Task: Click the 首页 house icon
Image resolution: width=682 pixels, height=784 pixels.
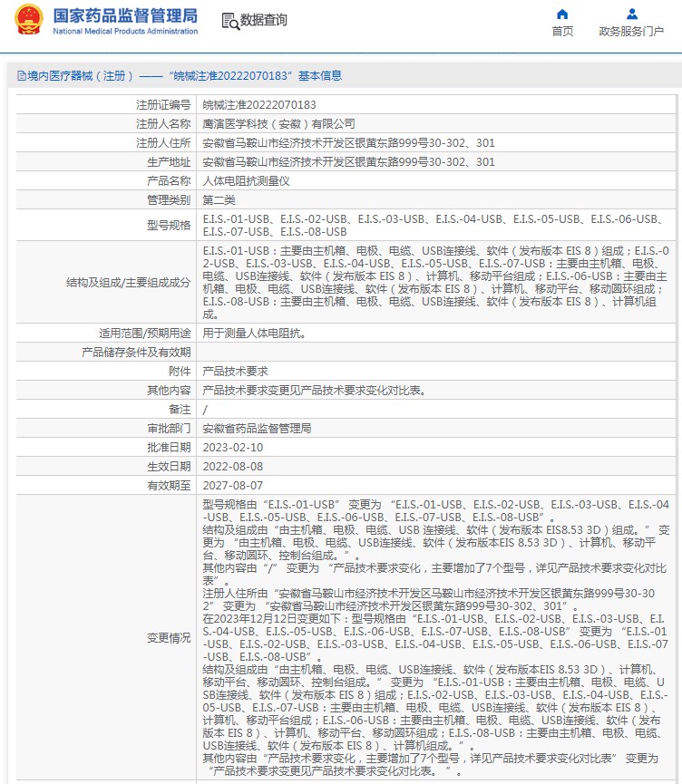Action: [562, 14]
